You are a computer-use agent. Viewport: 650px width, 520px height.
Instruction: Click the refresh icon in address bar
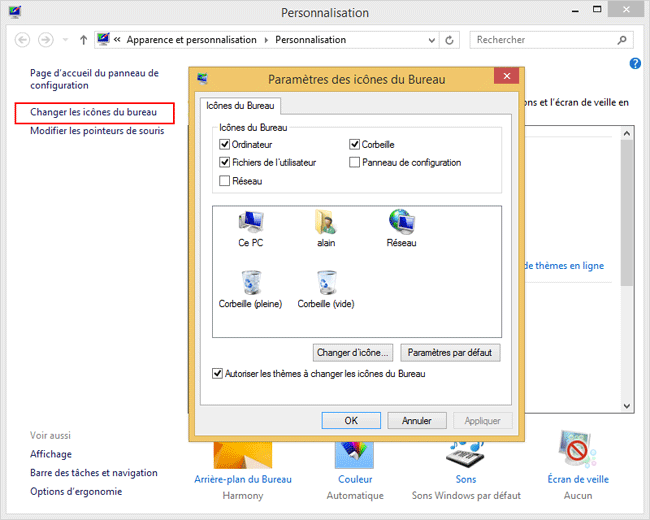[x=449, y=40]
